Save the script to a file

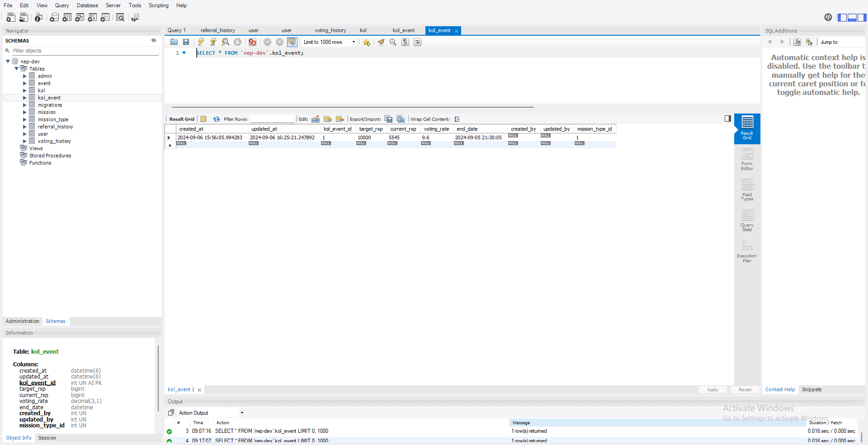[186, 42]
